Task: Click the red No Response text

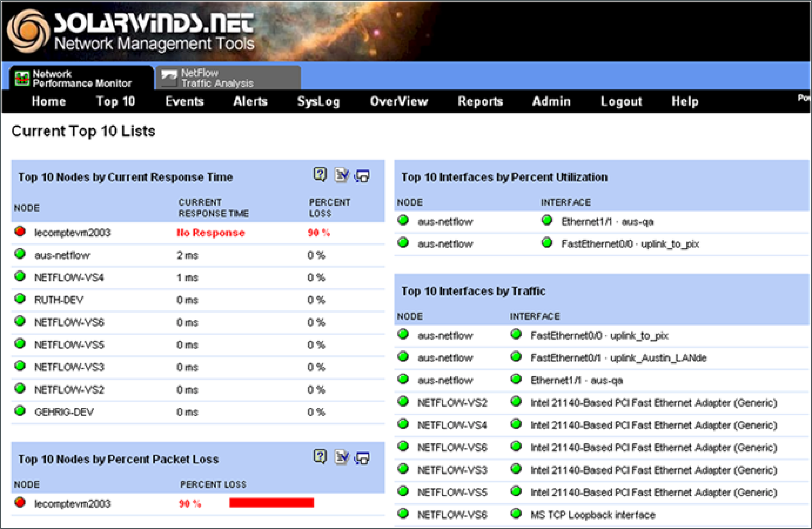Action: (210, 233)
